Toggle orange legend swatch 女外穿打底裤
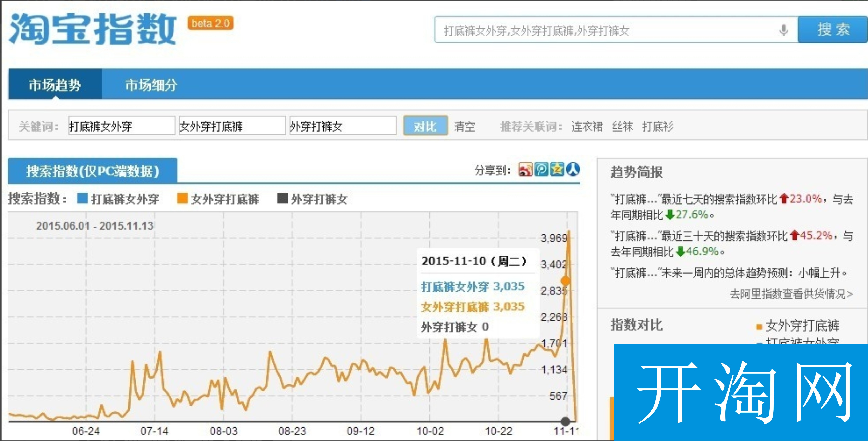 tap(182, 198)
